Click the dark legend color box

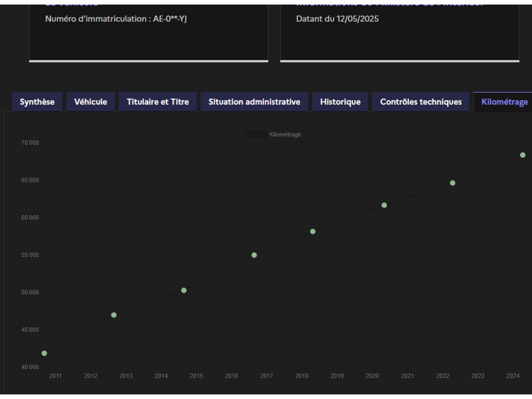point(256,135)
